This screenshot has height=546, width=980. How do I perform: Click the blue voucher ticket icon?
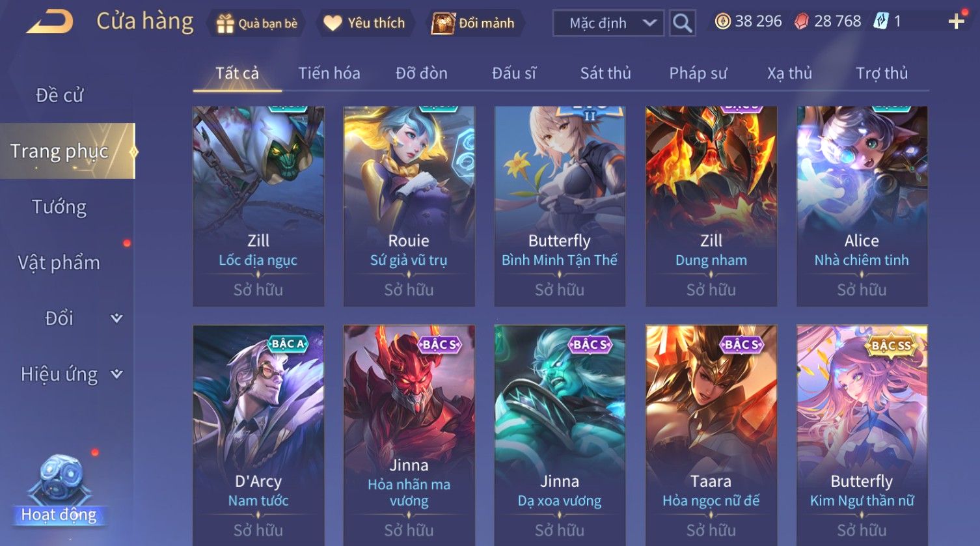(x=880, y=21)
